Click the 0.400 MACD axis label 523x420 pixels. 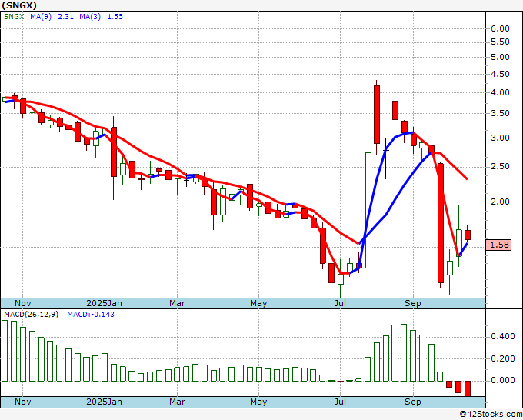(x=502, y=336)
